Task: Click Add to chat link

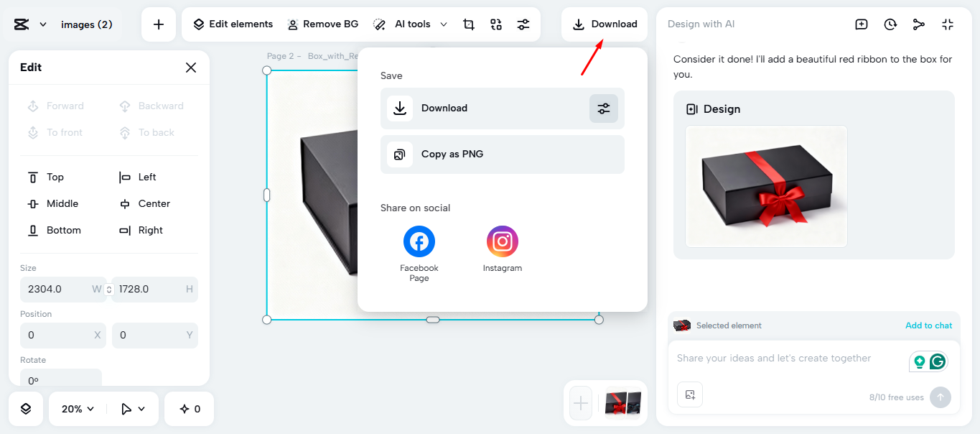Action: 928,325
